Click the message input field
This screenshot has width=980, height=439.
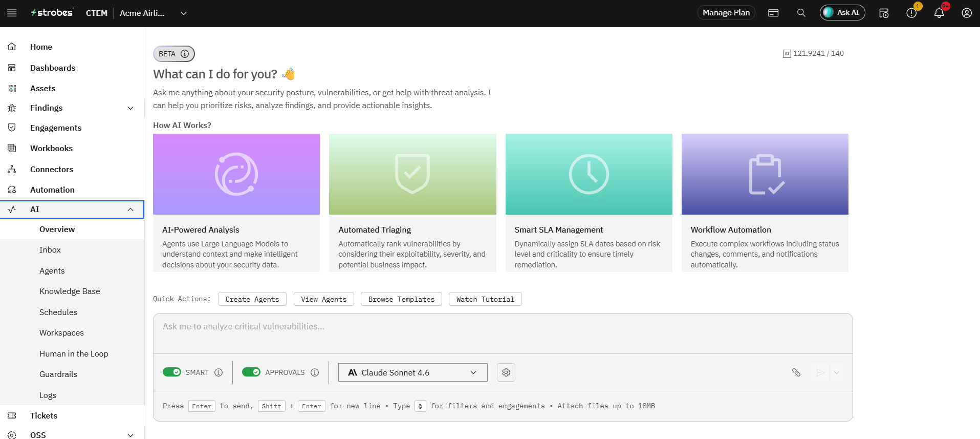503,333
